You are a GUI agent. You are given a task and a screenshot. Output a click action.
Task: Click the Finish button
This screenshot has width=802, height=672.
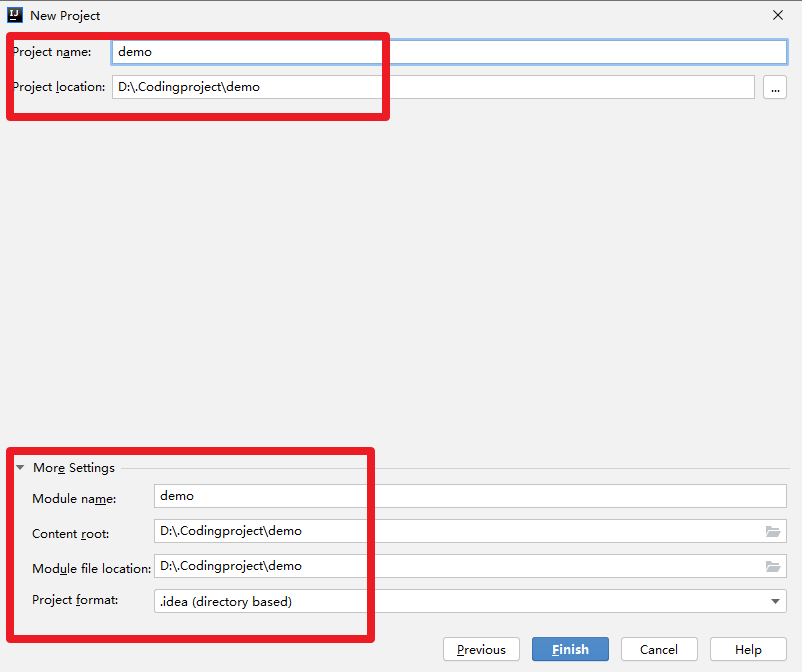click(x=570, y=649)
